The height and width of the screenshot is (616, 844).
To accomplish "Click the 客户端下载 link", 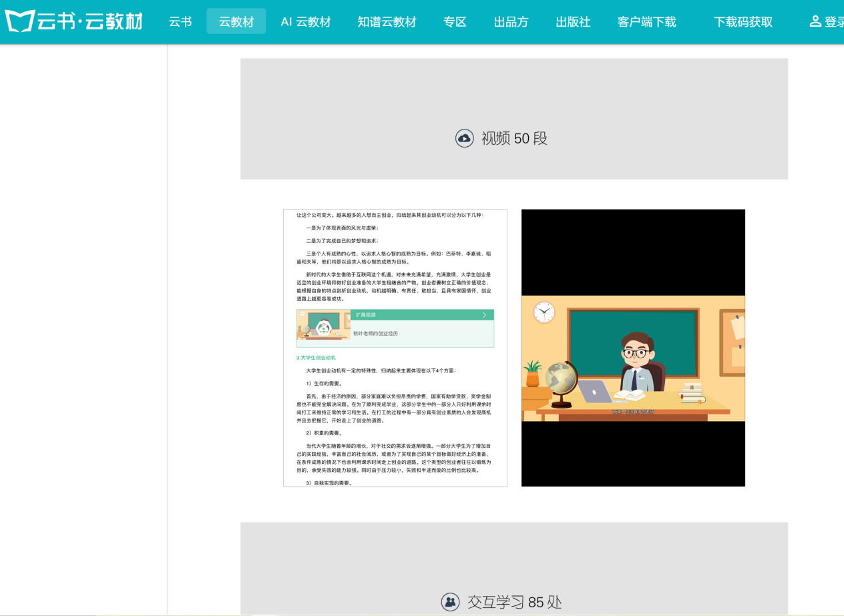I will [646, 22].
